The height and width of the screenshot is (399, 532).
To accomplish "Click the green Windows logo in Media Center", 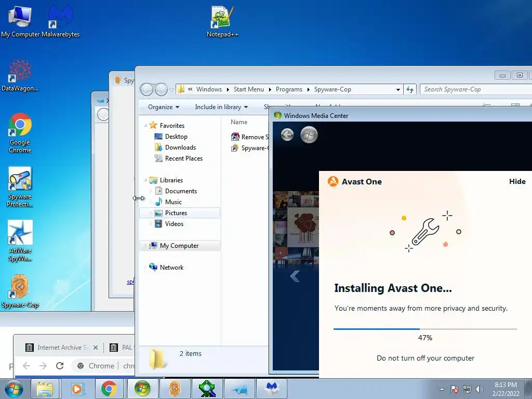I will coord(309,135).
